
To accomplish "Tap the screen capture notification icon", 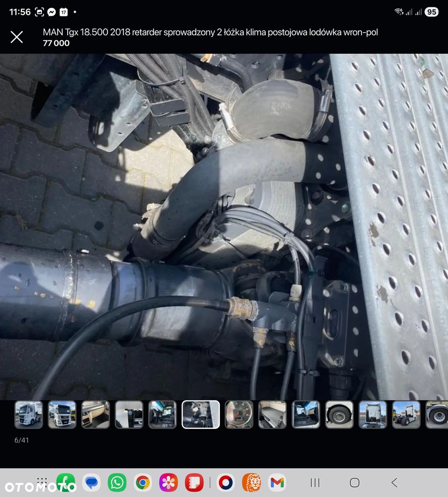I will point(39,12).
